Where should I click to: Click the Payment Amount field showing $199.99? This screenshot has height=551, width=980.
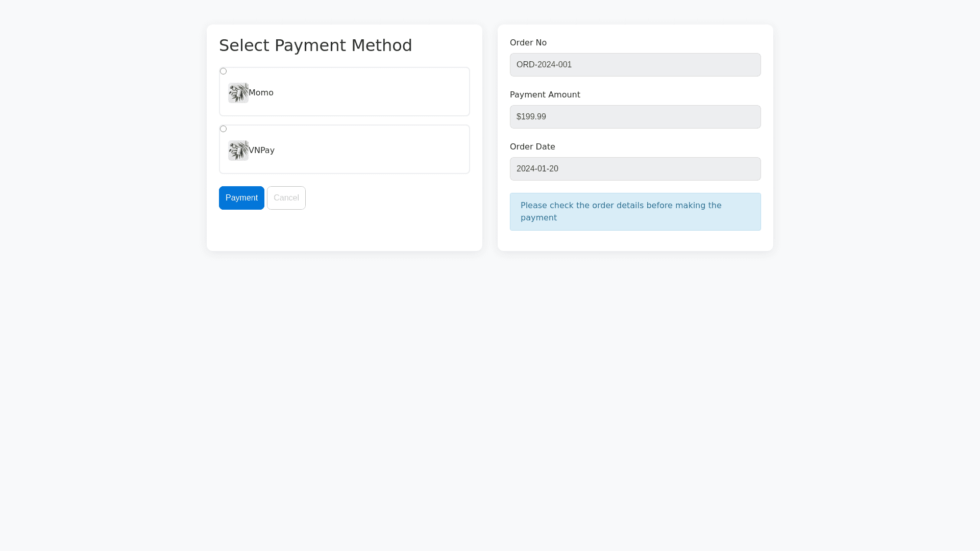coord(635,117)
